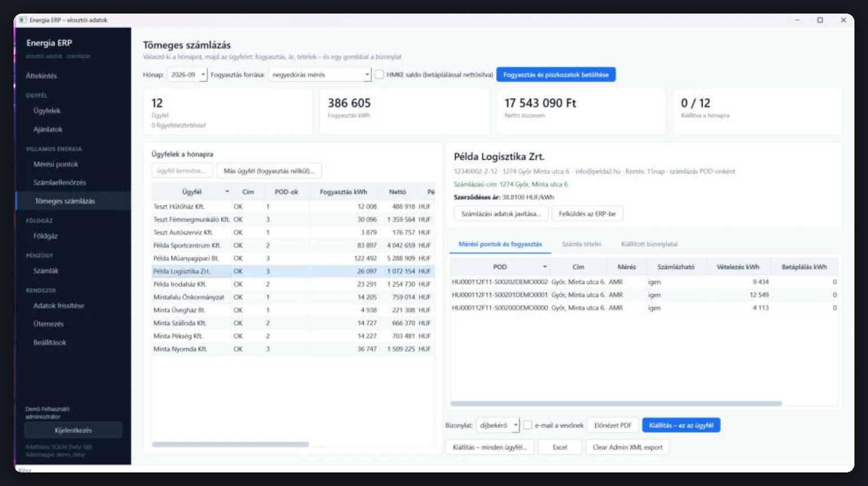Click the Előnézet PDF button

pos(613,425)
